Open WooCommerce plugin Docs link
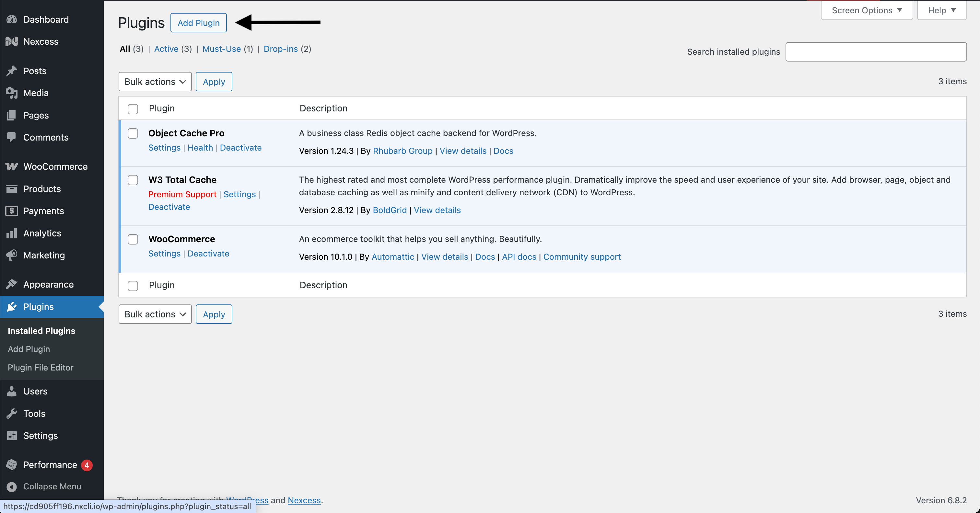 point(485,257)
